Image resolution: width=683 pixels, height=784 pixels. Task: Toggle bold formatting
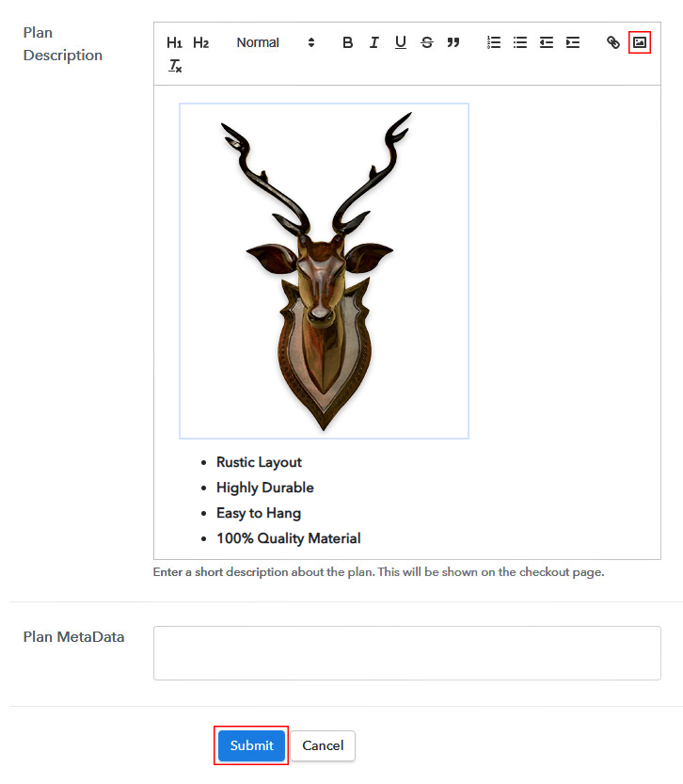tap(348, 42)
